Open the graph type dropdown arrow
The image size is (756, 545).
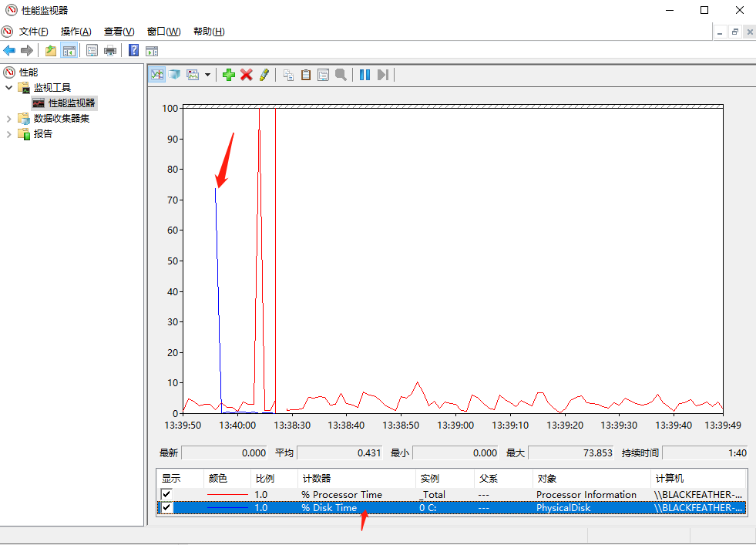[207, 75]
